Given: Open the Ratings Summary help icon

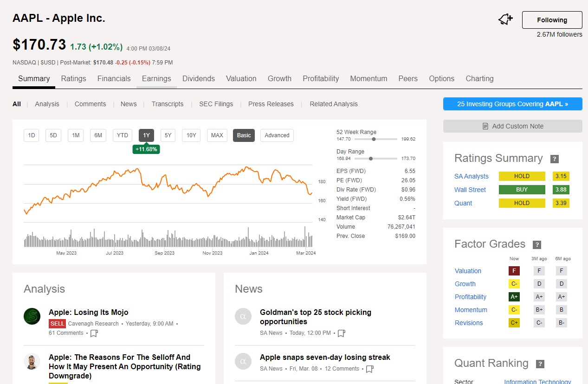Looking at the screenshot, I should (555, 159).
